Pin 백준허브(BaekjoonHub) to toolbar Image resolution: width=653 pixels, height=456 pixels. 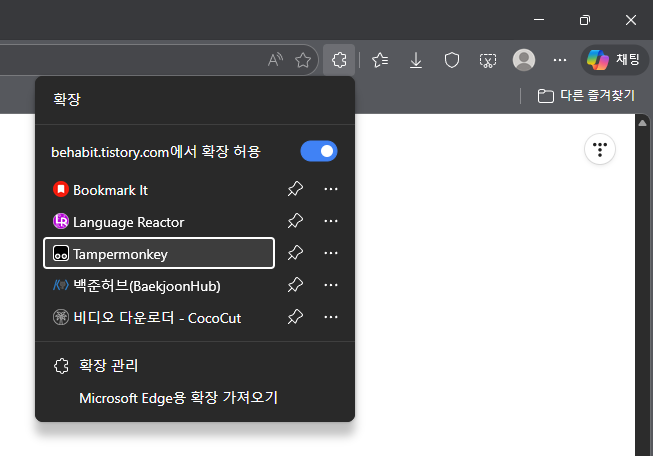click(295, 285)
